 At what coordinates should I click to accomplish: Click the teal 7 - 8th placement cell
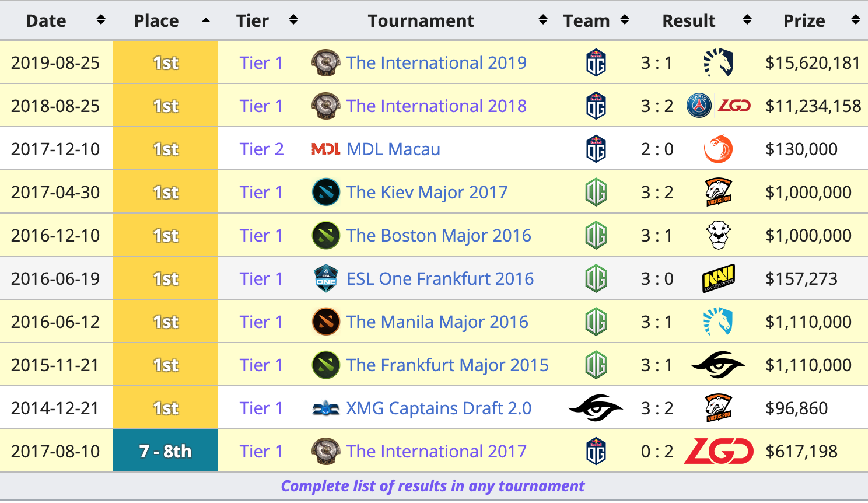click(x=166, y=451)
